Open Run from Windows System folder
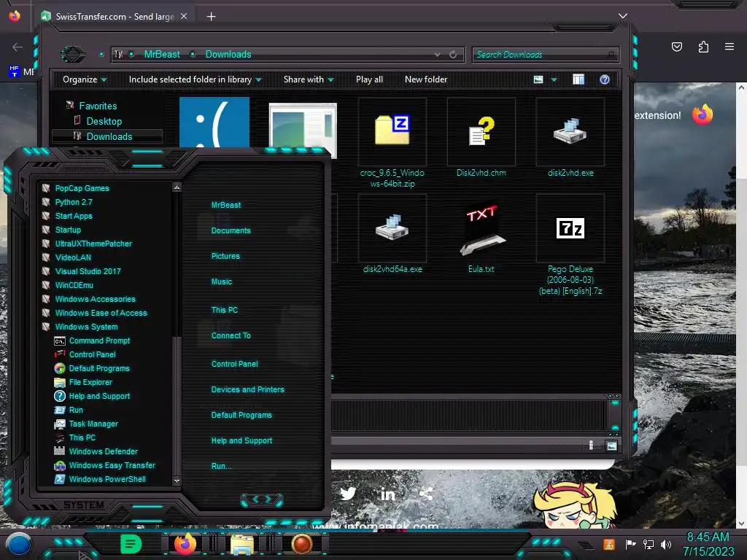The image size is (747, 560). (x=76, y=410)
